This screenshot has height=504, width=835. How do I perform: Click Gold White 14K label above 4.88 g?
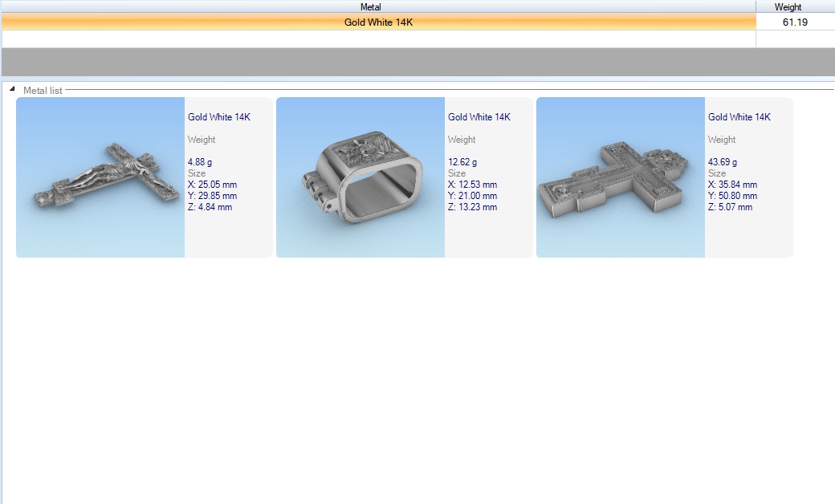coord(219,117)
